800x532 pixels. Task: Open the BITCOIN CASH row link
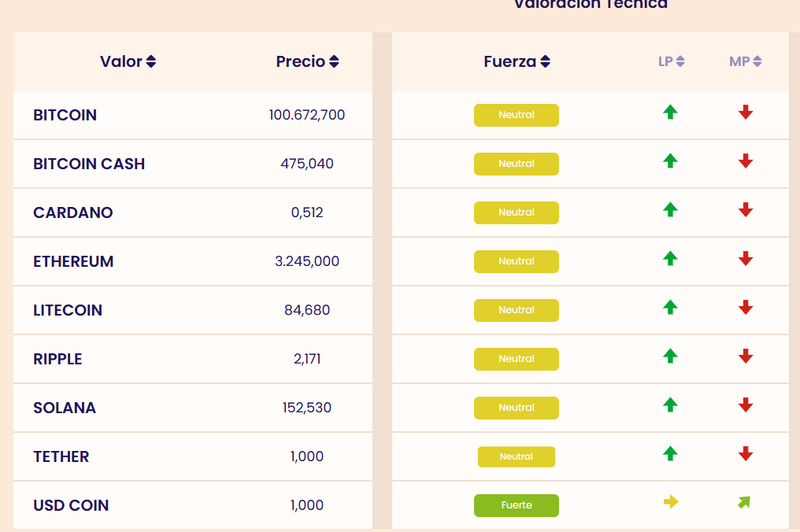[89, 164]
